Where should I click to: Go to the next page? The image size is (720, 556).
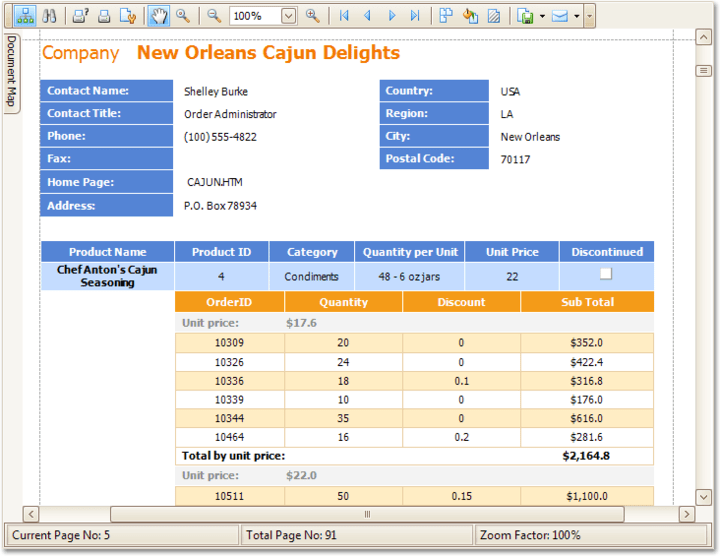(392, 16)
